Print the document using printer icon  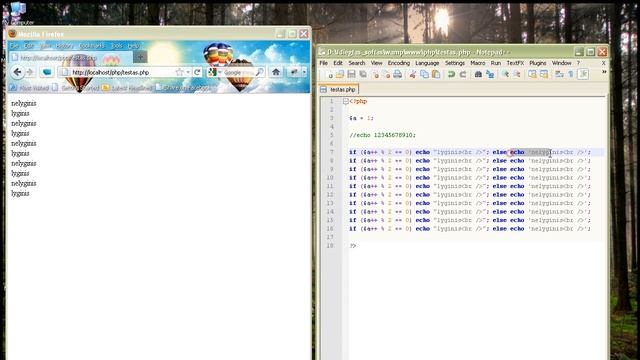click(398, 75)
